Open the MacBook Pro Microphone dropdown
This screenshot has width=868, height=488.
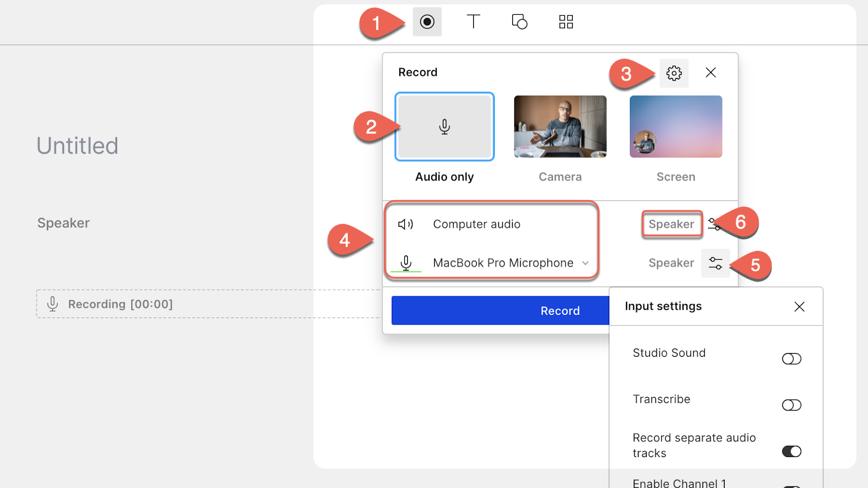coord(585,263)
